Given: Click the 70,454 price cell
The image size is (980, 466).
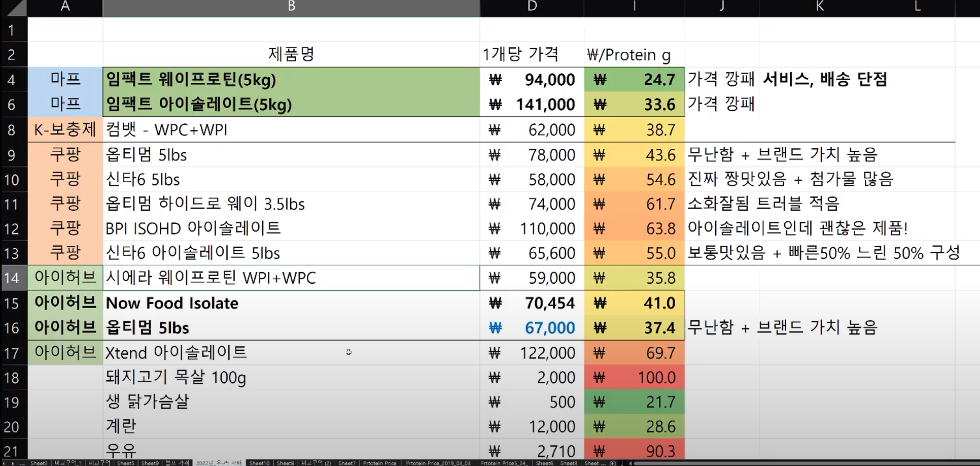Looking at the screenshot, I should [532, 303].
